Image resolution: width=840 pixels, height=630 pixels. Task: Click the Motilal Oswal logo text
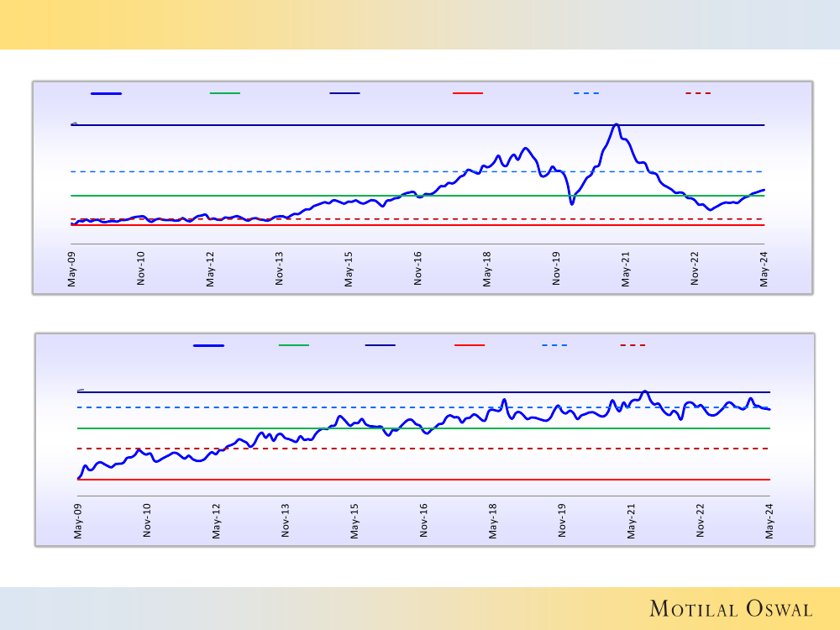tap(731, 609)
